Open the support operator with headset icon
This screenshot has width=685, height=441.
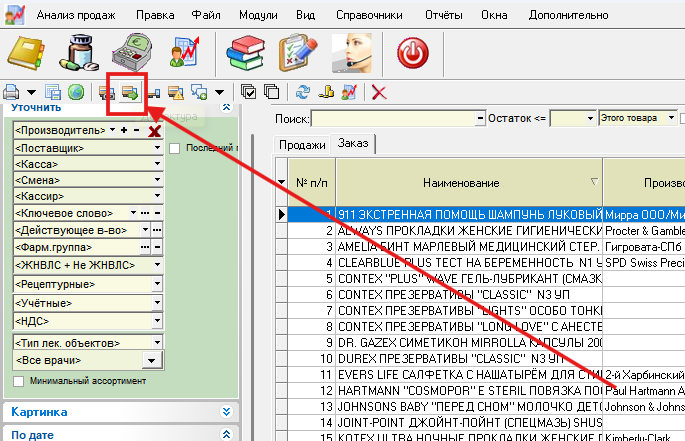pos(352,53)
